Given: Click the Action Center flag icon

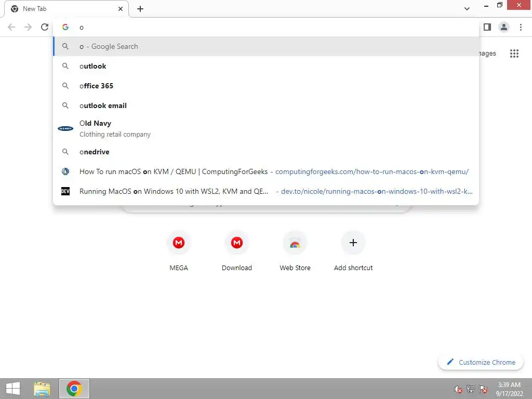Looking at the screenshot, I should 483,389.
